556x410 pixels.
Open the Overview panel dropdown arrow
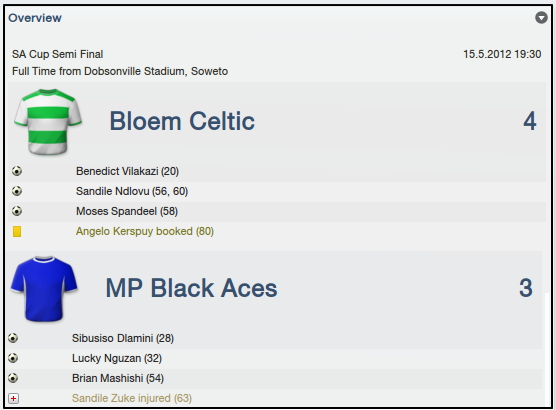[x=541, y=17]
